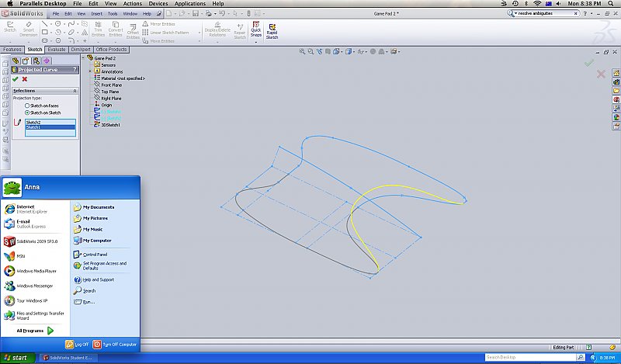Collapse the Selections section
621x364 pixels.
75,91
